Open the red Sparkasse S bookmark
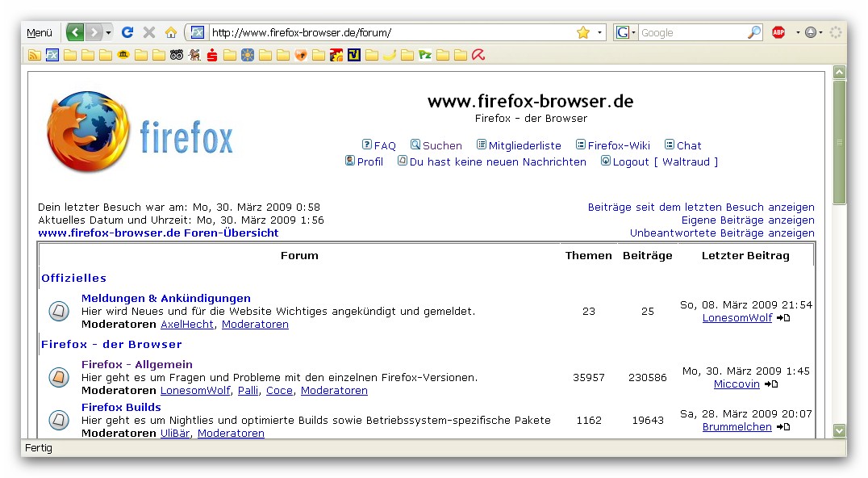This screenshot has height=478, width=868. coord(212,55)
